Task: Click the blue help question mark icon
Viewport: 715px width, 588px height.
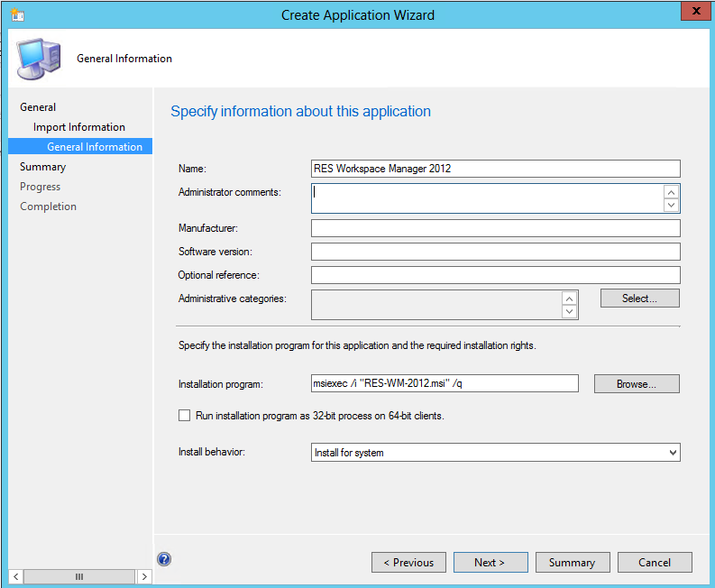Action: click(x=164, y=559)
